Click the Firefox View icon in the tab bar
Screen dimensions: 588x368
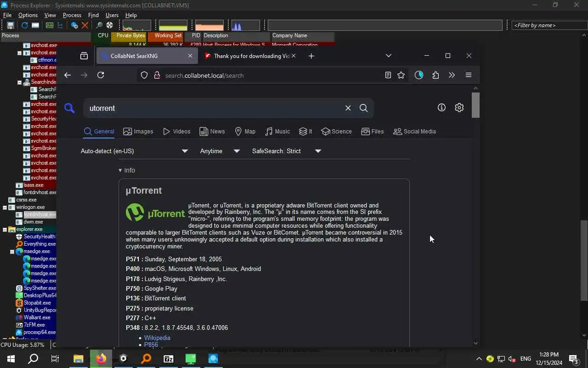pyautogui.click(x=84, y=56)
